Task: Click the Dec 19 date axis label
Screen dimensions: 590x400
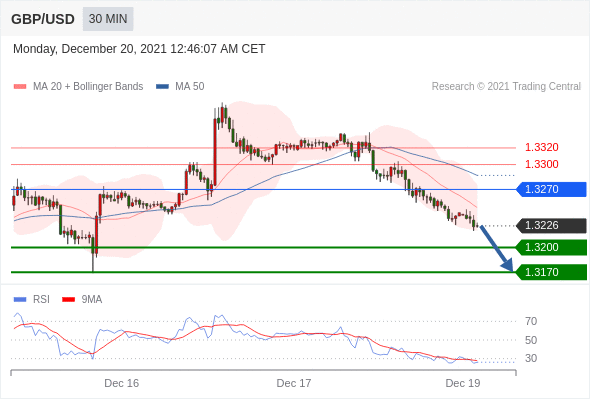Action: (x=462, y=383)
